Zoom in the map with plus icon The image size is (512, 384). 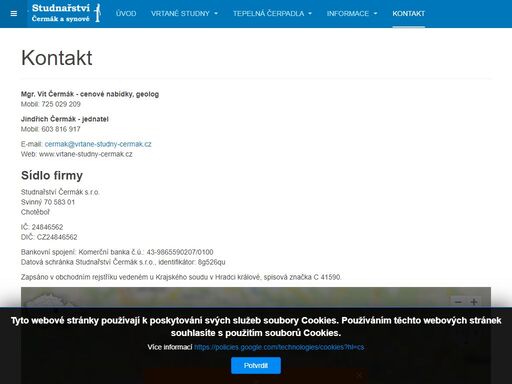coord(474,302)
